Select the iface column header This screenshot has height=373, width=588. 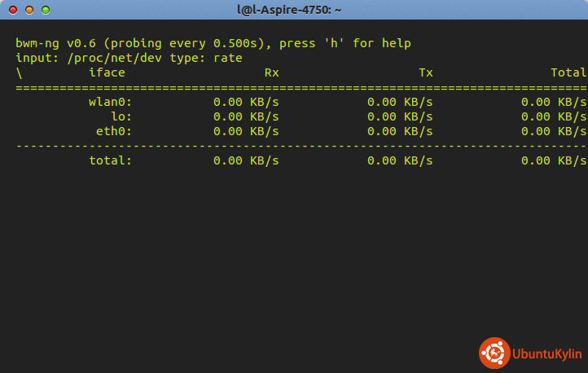click(107, 72)
